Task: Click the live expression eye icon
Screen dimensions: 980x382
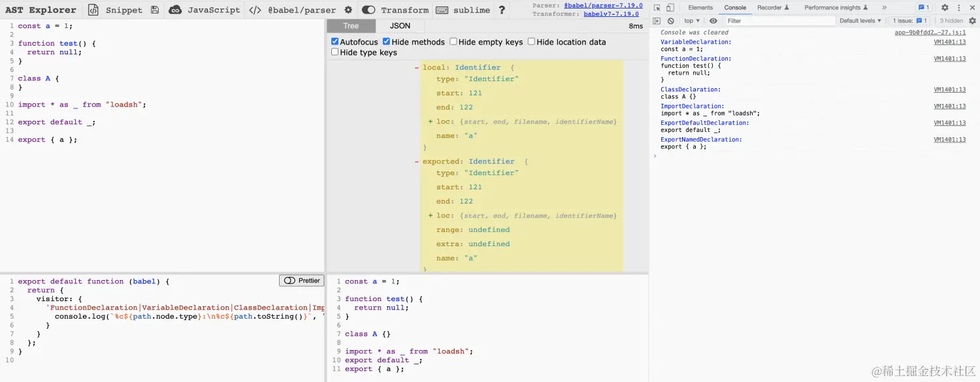Action: coord(713,21)
